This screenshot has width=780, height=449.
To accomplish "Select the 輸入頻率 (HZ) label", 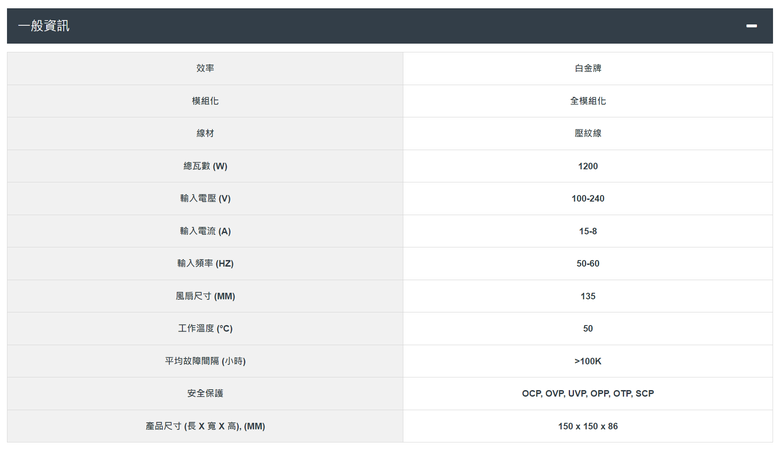I will 205,264.
